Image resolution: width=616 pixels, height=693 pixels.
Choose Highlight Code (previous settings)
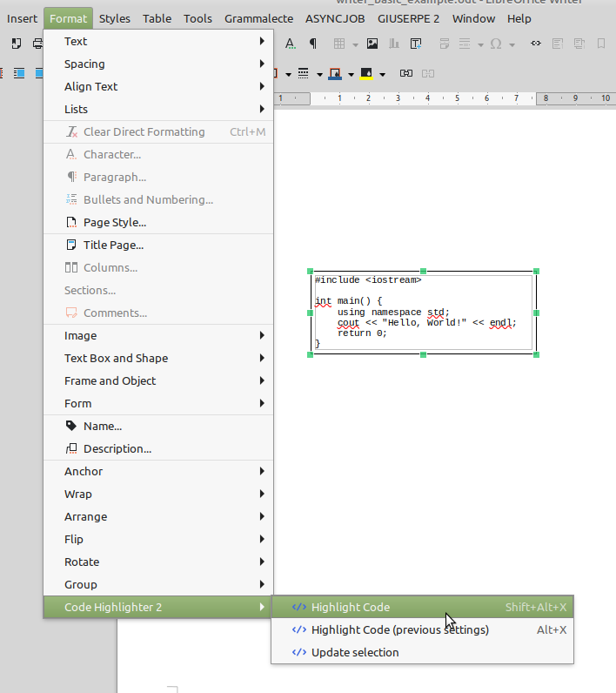[x=399, y=629]
